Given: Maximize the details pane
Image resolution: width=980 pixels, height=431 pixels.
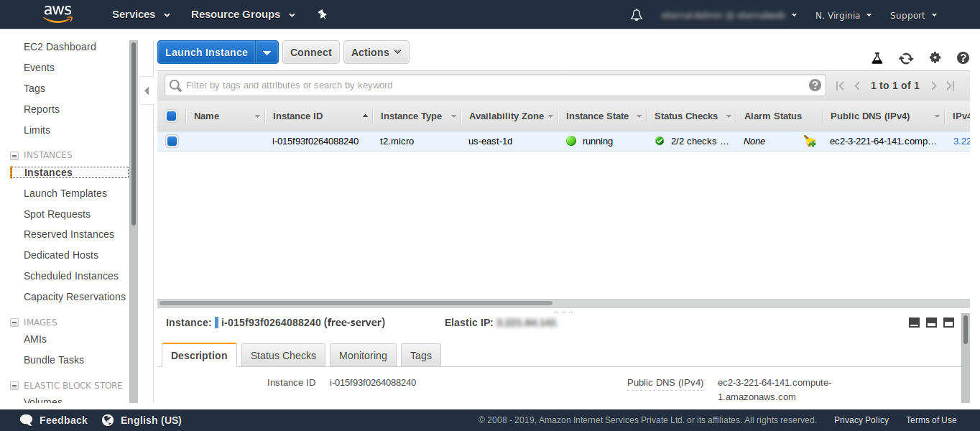Looking at the screenshot, I should point(948,323).
